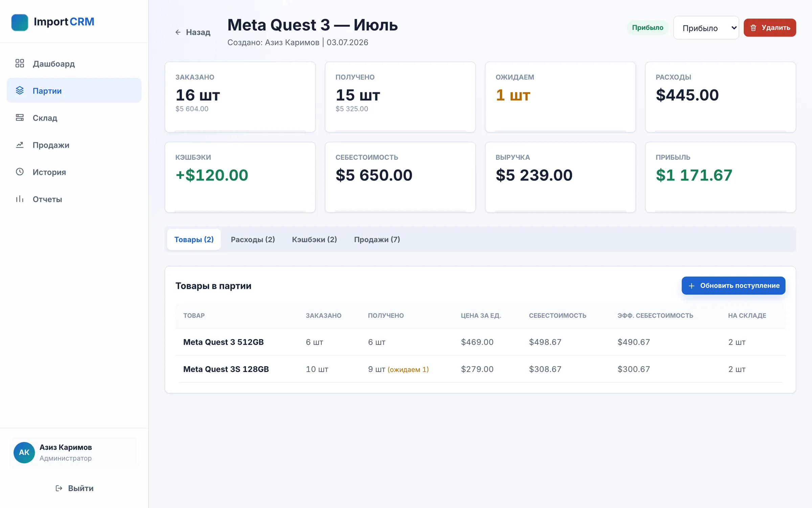Open the Прибыло status dropdown

[706, 28]
